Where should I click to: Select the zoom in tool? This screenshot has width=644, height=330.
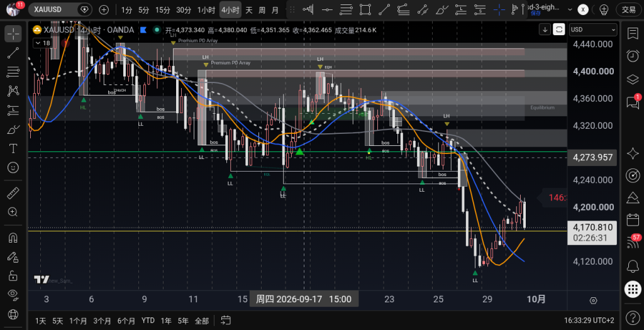pyautogui.click(x=13, y=212)
